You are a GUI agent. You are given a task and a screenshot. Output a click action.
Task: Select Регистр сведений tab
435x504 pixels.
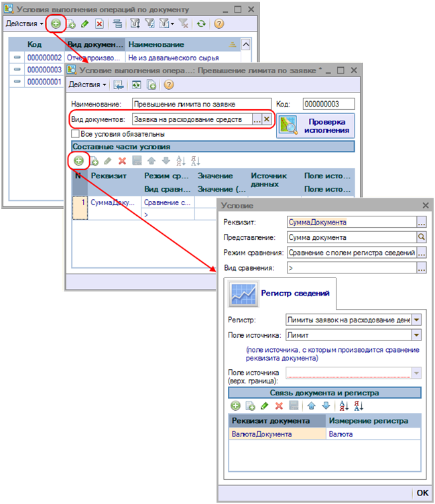tap(282, 293)
